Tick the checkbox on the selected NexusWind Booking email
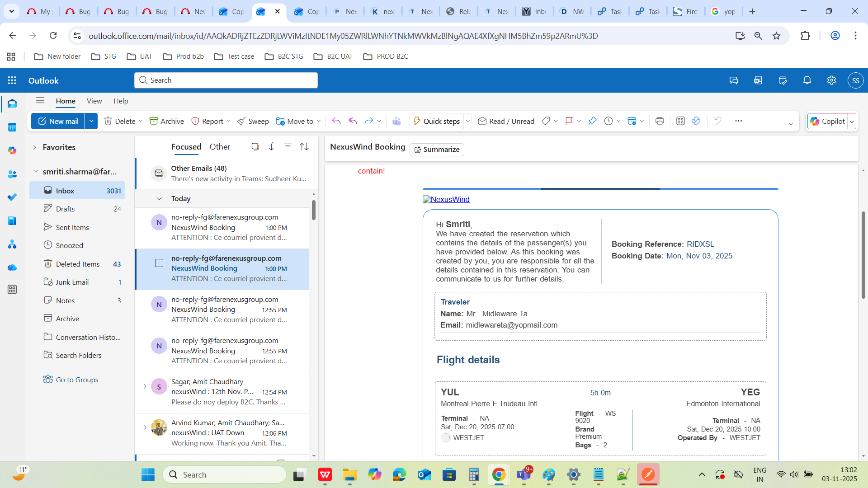Viewport: 868px width, 488px height. [159, 263]
